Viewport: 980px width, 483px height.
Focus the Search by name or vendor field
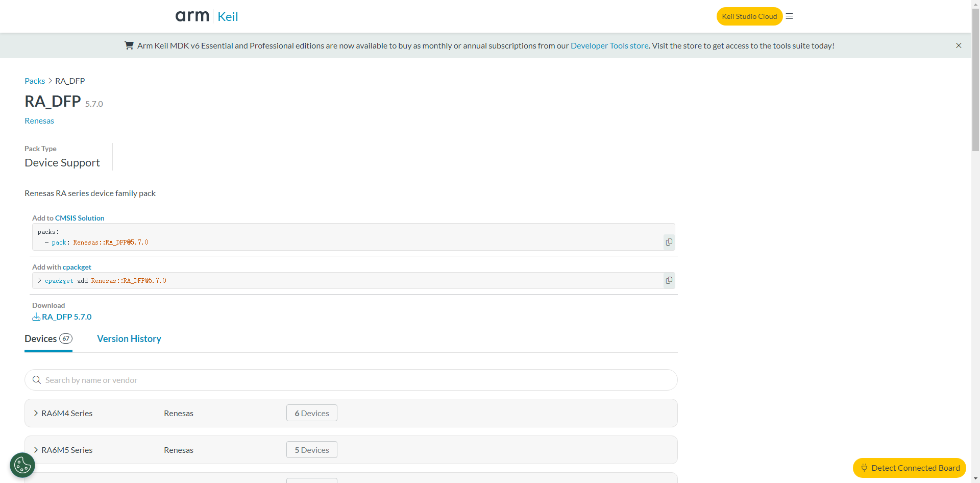coord(352,380)
